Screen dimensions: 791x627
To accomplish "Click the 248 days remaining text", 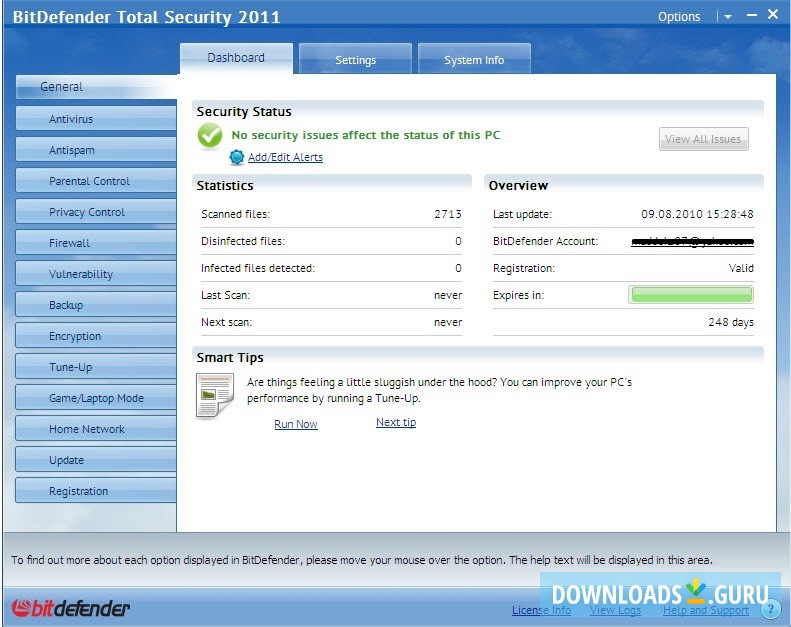I will pyautogui.click(x=731, y=322).
